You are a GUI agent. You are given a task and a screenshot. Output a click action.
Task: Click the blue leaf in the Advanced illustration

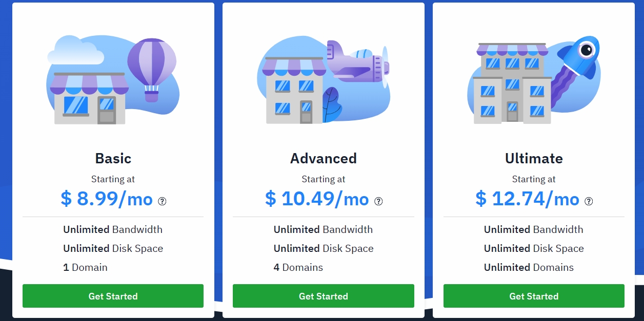point(331,105)
